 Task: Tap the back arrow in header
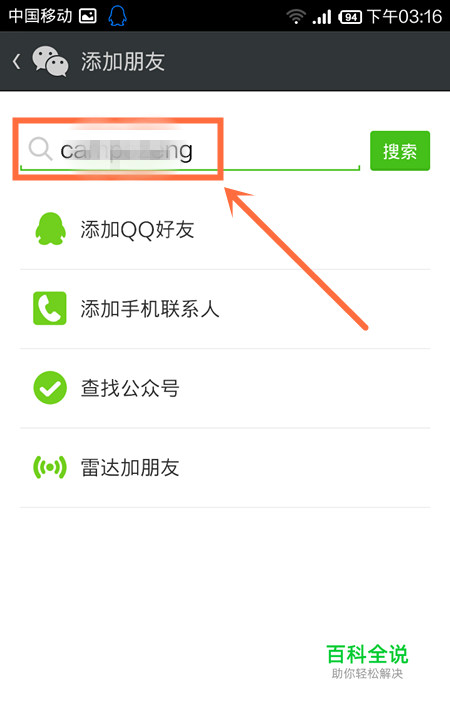(17, 61)
